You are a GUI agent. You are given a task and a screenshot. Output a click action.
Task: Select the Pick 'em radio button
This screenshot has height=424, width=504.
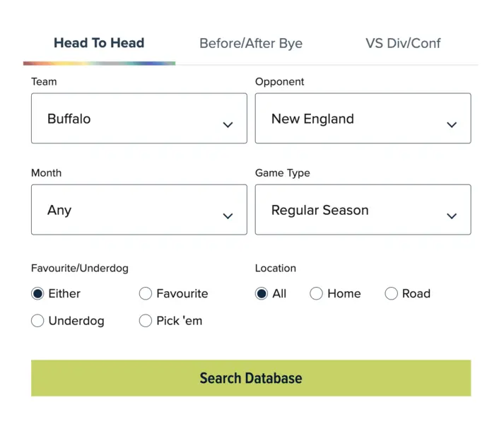click(146, 321)
